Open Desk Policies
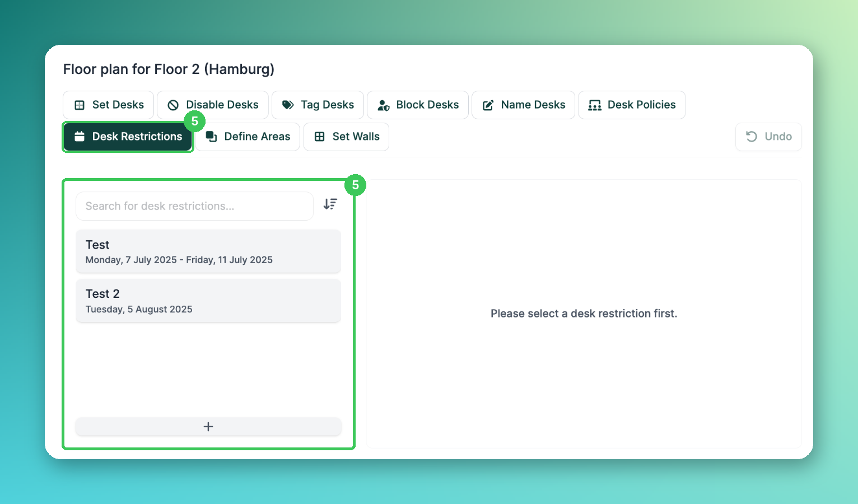The height and width of the screenshot is (504, 858). pyautogui.click(x=632, y=105)
